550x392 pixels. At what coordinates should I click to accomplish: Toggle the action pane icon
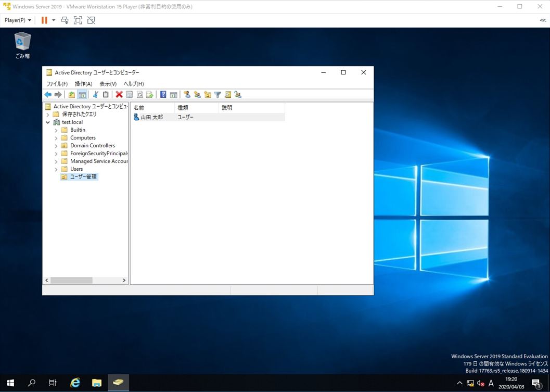173,94
